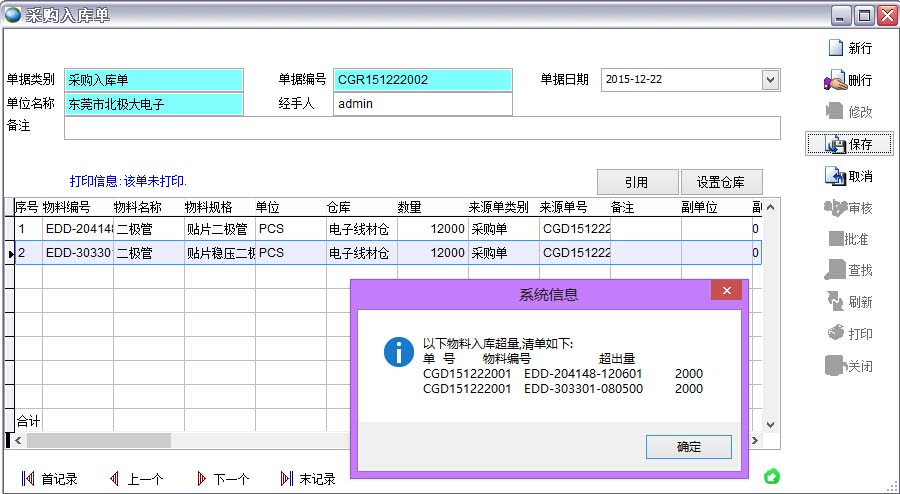Navigate to 下一个 (next record)

click(222, 479)
